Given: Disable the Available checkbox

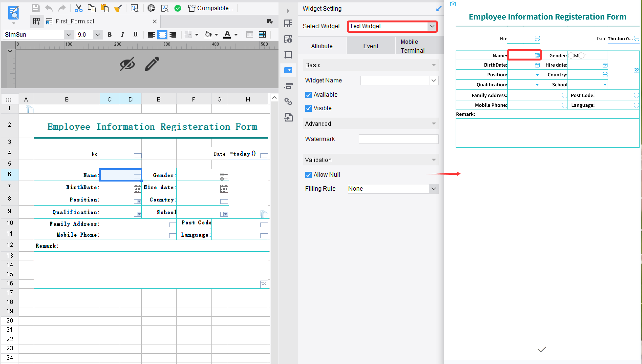Looking at the screenshot, I should click(308, 94).
